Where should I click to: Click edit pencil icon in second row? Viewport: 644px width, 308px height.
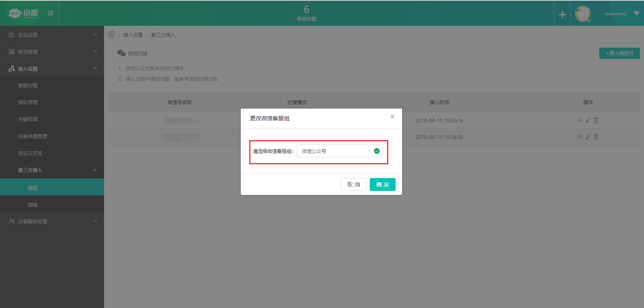tap(588, 137)
